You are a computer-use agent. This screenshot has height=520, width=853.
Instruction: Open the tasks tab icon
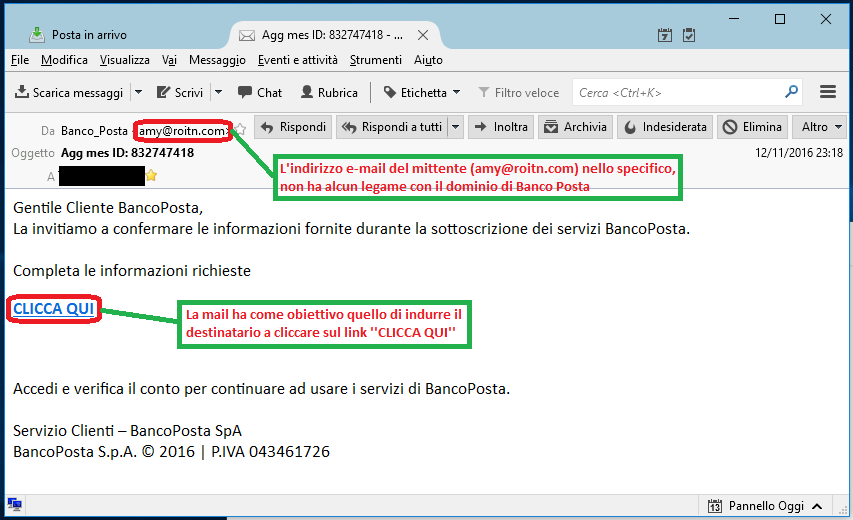point(689,35)
